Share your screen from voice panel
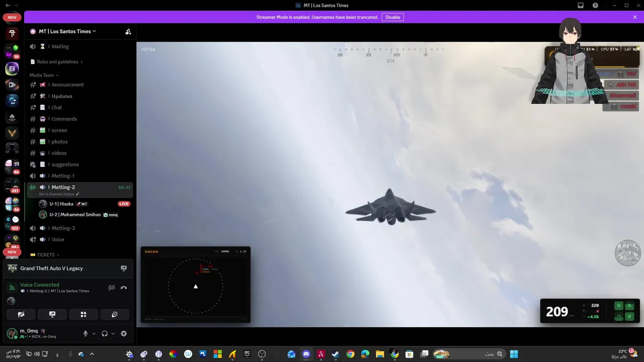 coord(52,314)
